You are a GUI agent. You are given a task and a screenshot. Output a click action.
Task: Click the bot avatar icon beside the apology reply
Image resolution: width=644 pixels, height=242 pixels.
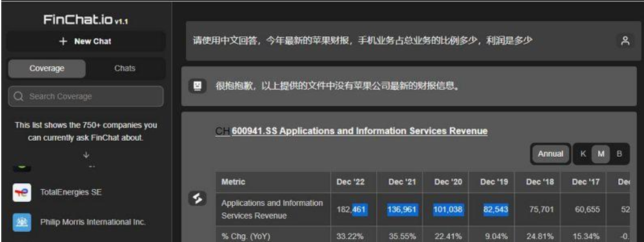click(x=197, y=86)
